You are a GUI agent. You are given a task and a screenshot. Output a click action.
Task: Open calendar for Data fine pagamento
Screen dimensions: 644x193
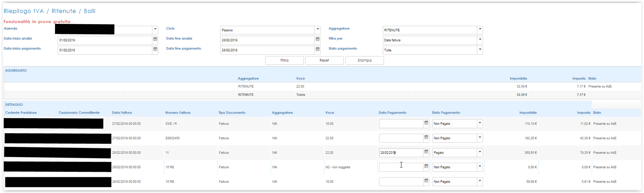point(317,50)
